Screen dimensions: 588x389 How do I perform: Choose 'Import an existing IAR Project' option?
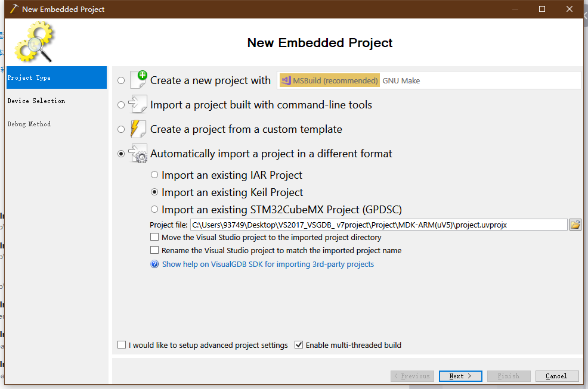pos(154,175)
